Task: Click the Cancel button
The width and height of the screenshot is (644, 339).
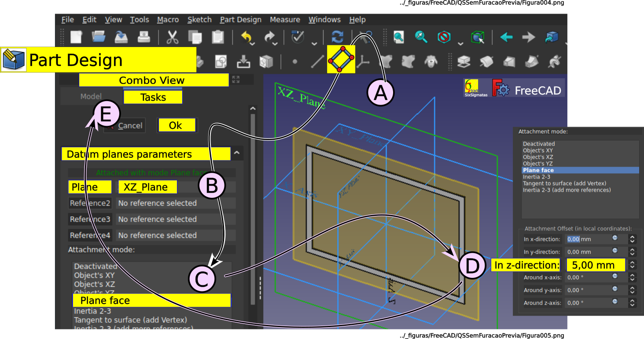Action: pos(124,126)
